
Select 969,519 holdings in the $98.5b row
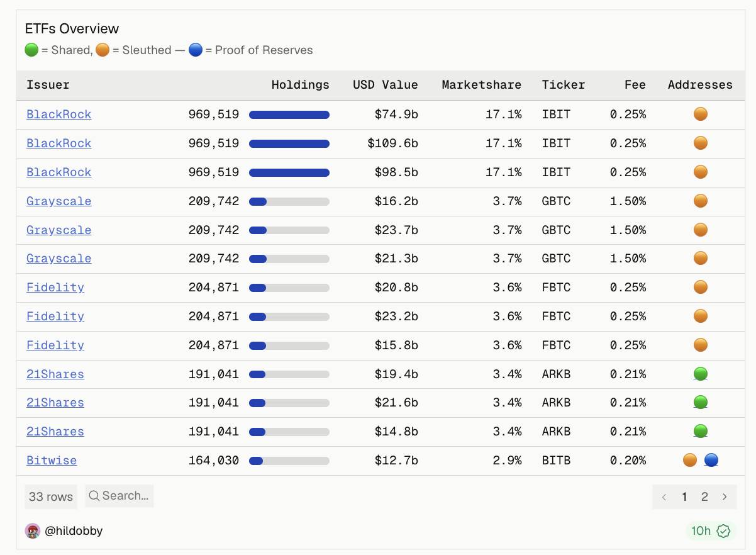pos(214,172)
